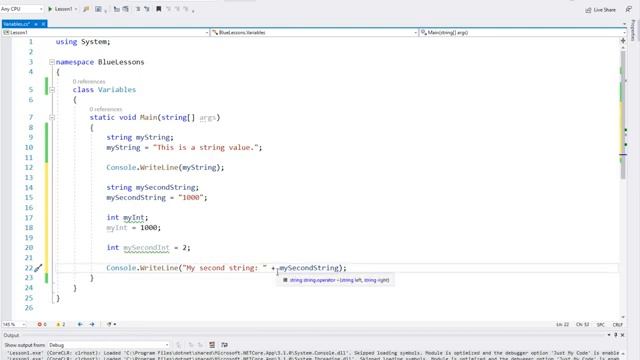Click the errors count indicator showing 0
The height and width of the screenshot is (360, 640).
coord(42,324)
